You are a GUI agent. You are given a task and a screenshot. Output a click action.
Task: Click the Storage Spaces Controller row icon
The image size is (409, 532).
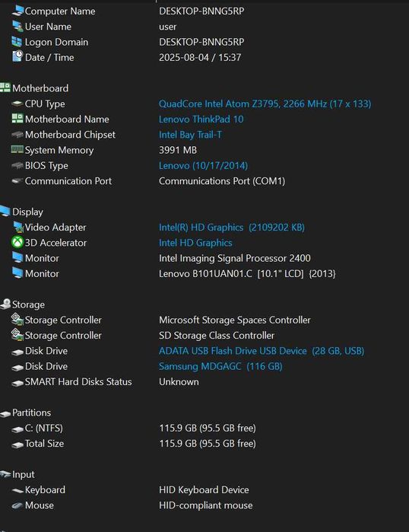[x=17, y=319]
